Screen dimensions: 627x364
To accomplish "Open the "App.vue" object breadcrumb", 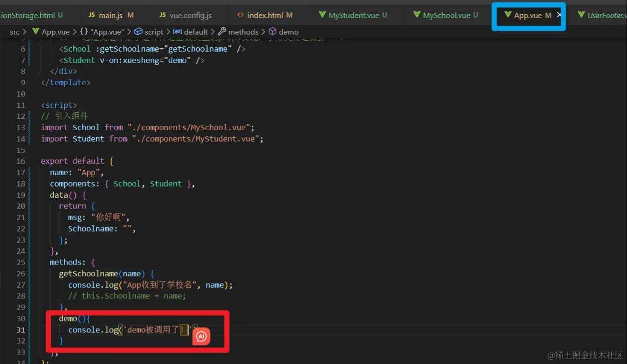I will [102, 32].
